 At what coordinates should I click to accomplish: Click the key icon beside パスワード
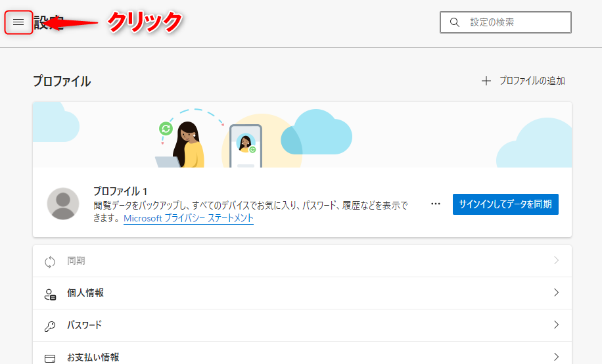point(50,326)
